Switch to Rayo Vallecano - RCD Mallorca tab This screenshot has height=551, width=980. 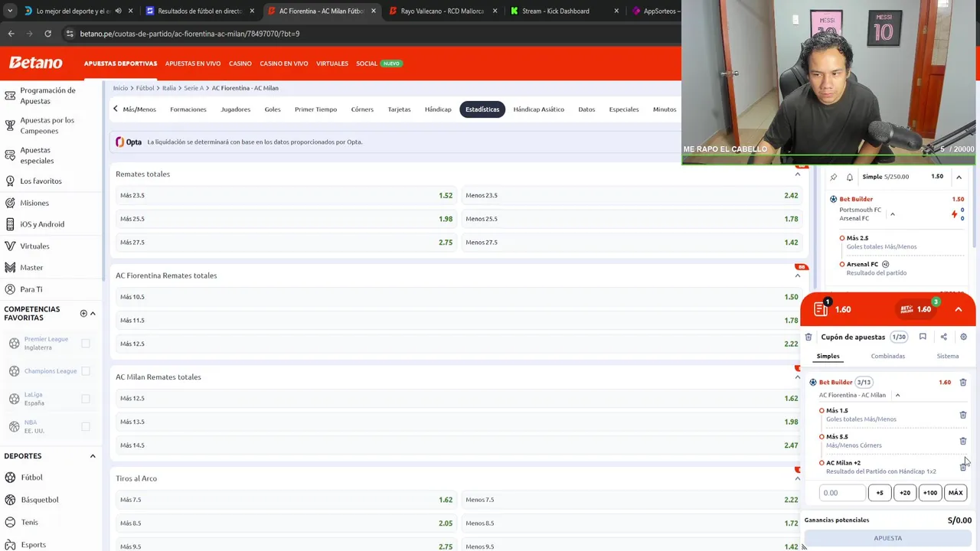pyautogui.click(x=442, y=11)
